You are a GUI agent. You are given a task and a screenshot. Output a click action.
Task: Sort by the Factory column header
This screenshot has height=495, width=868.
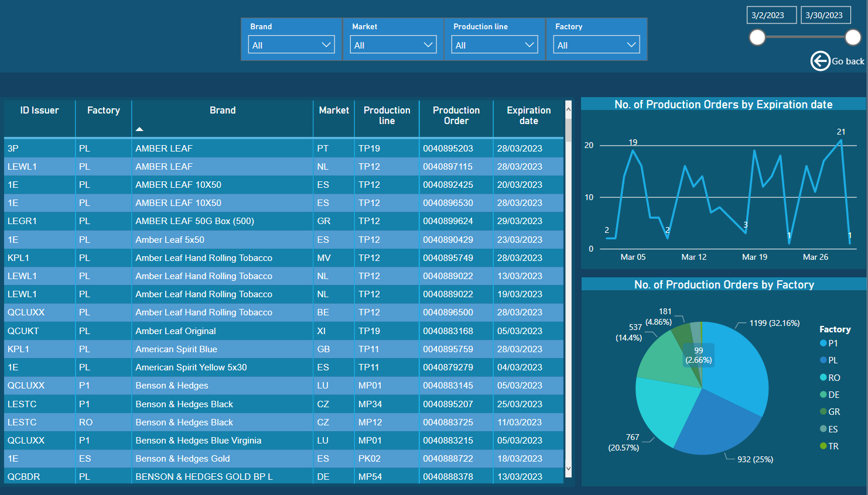point(104,110)
